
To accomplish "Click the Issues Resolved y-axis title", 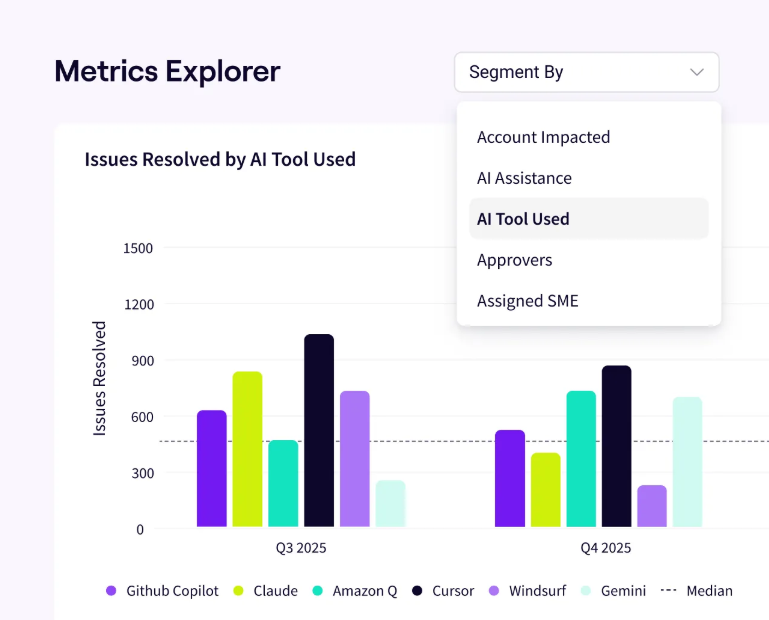I will pyautogui.click(x=100, y=378).
